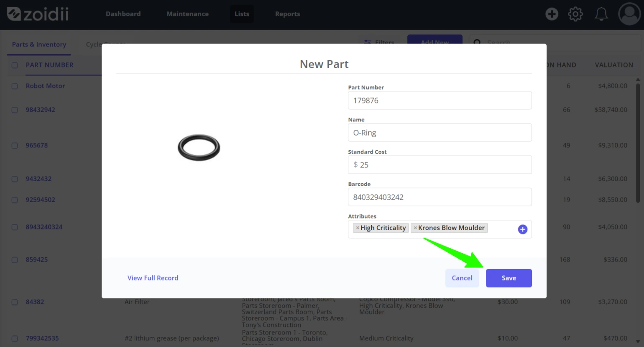Cancel the New Part dialog
This screenshot has height=347, width=644.
pos(462,278)
